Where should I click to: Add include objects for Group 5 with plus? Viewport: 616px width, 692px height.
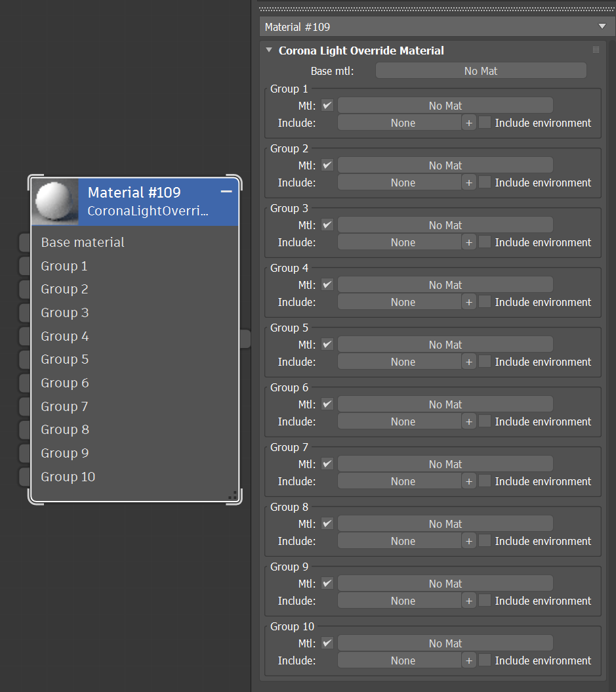[469, 362]
